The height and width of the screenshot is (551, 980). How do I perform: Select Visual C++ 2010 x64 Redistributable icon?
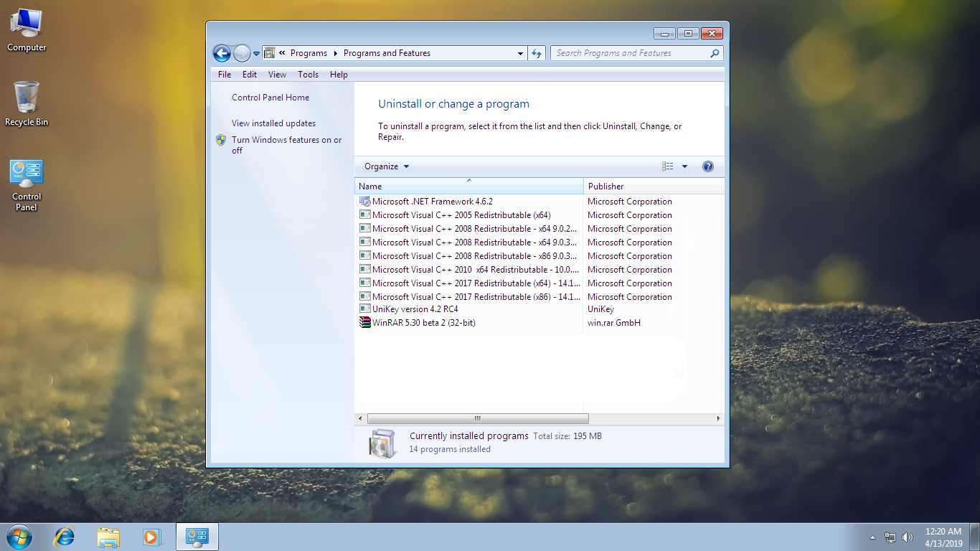coord(364,270)
